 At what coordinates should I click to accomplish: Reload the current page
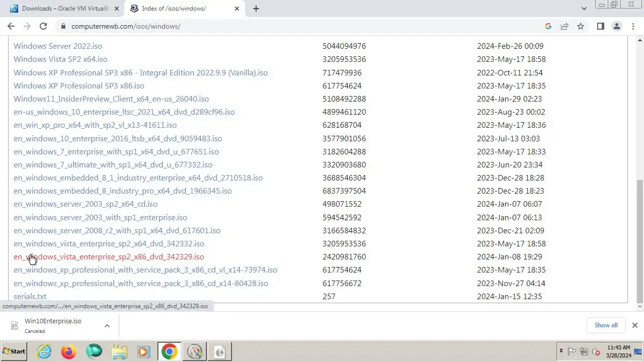point(43,26)
